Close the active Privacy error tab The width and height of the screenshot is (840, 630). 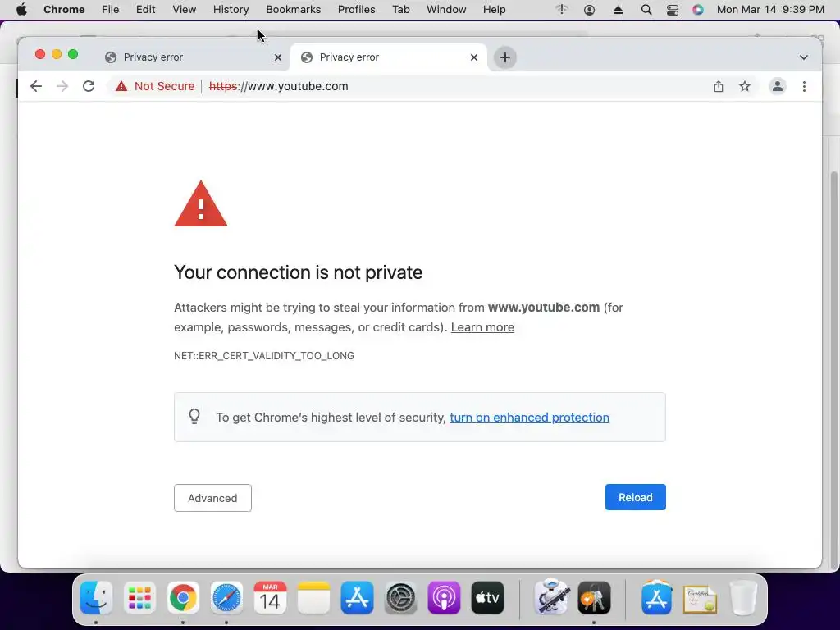(x=474, y=57)
